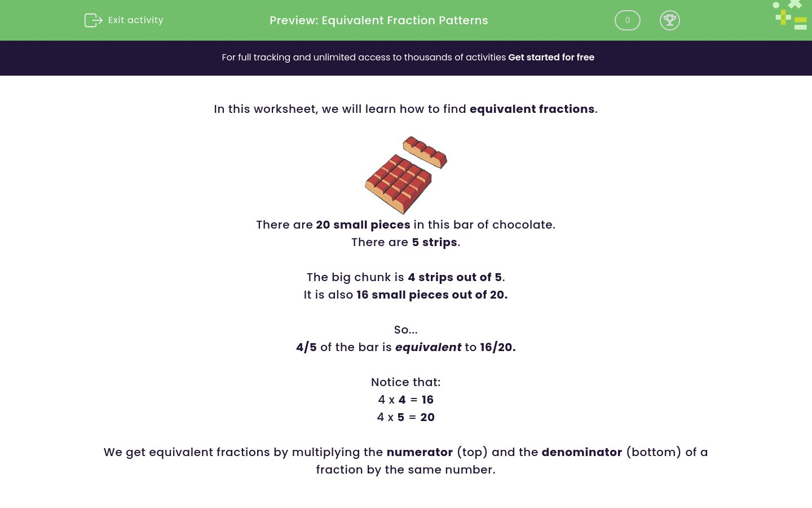812x508 pixels.
Task: Click the equation line '4 x 4 = 16'
Action: [x=405, y=400]
